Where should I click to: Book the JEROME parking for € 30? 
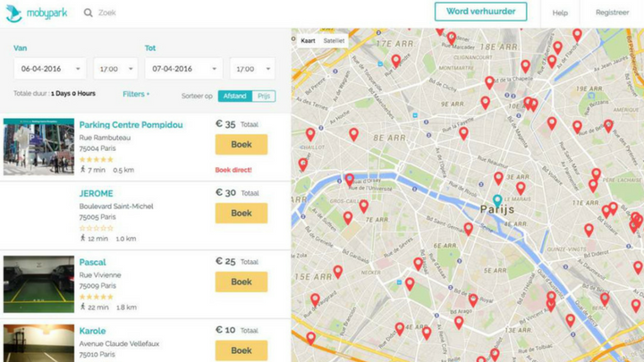tap(241, 213)
